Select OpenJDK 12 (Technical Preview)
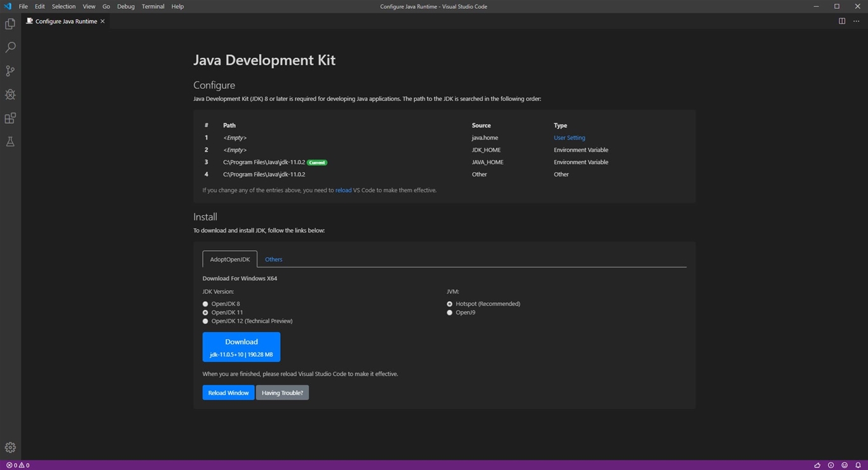The image size is (868, 470). [205, 321]
